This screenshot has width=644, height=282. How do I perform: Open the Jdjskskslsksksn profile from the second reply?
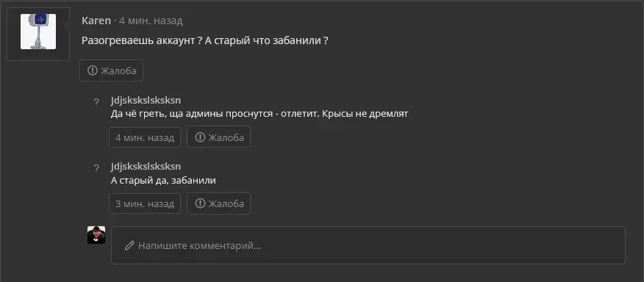click(x=146, y=167)
